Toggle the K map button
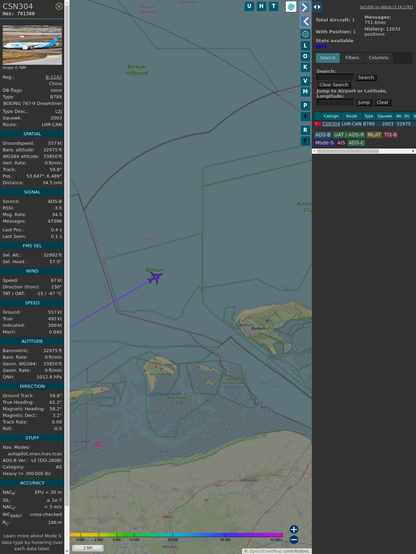Screen dimensions: 416x554 point(305,67)
